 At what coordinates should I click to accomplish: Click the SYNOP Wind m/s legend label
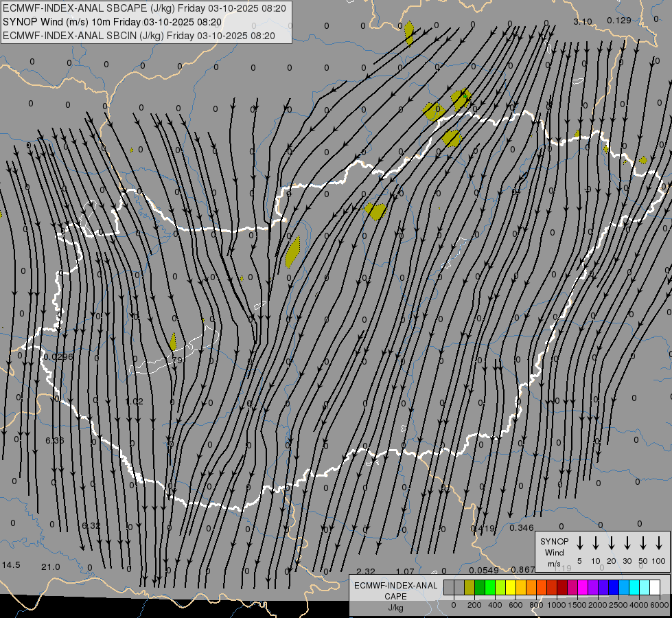click(554, 552)
